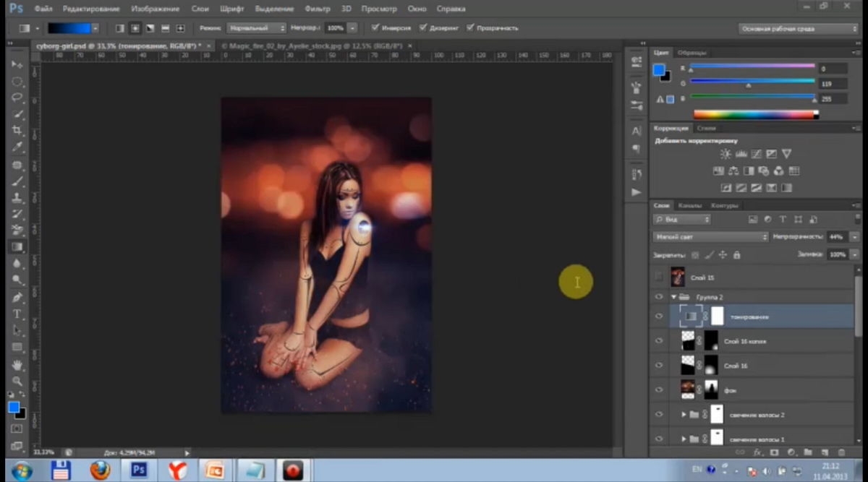Open Yandex browser from the taskbar

tap(177, 470)
